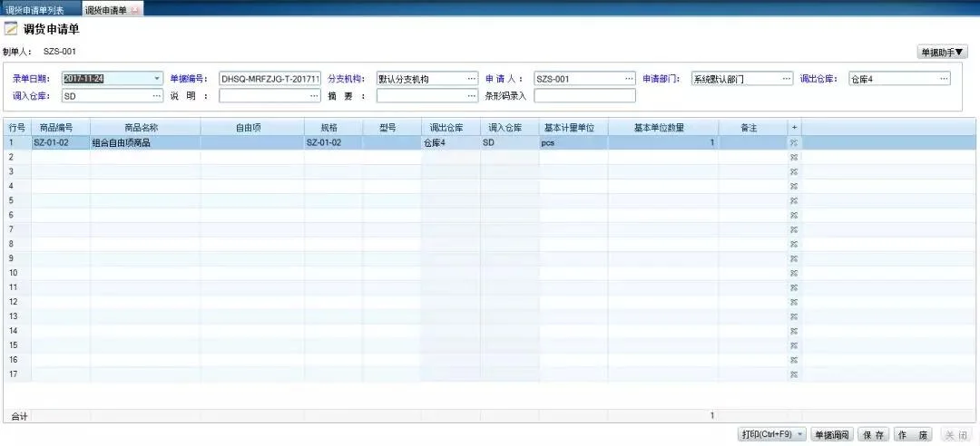Open the 调出仓库 lookup ellipsis button

coord(944,79)
